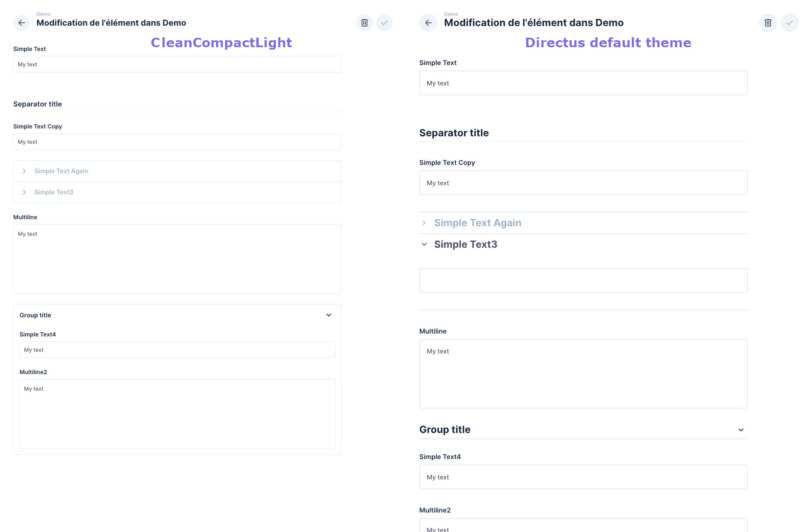The height and width of the screenshot is (532, 812).
Task: Toggle Simple Text Again collapsed state left
Action: (24, 171)
